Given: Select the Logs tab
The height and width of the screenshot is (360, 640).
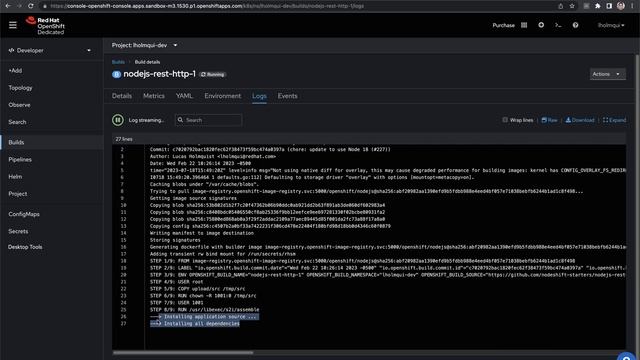Looking at the screenshot, I should [259, 96].
